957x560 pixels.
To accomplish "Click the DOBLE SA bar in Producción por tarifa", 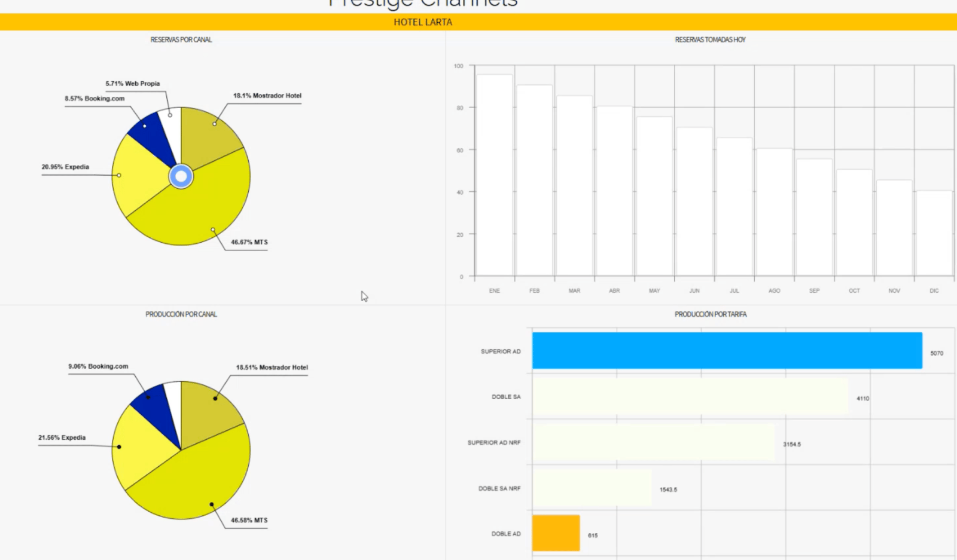I will (x=690, y=396).
